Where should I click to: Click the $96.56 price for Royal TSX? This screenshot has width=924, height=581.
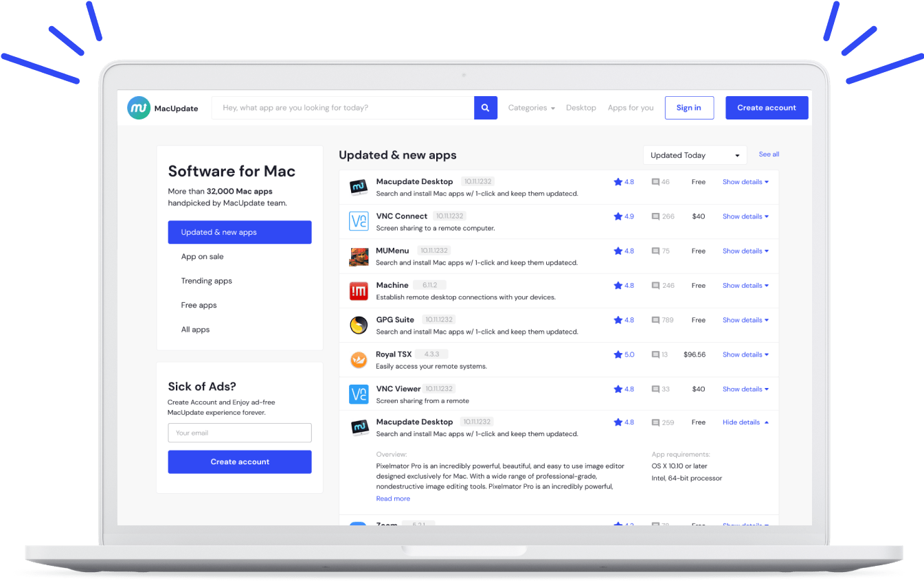pyautogui.click(x=695, y=354)
